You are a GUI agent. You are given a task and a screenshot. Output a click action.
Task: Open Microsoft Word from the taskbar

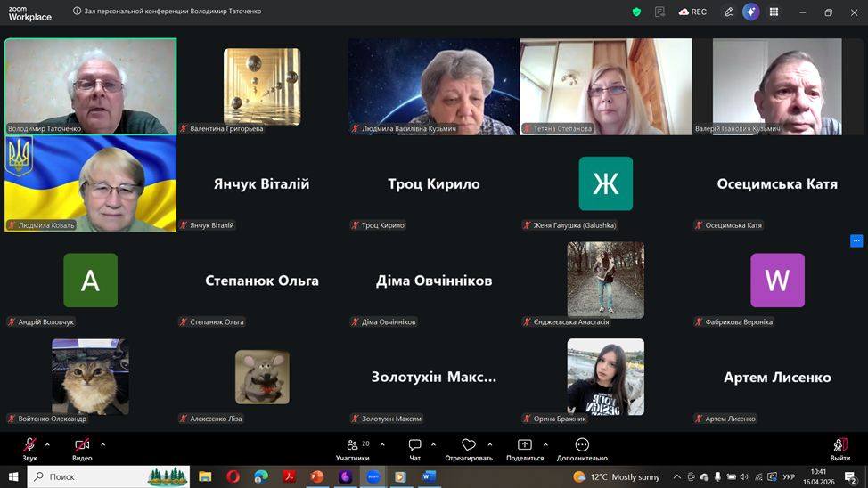click(x=429, y=476)
